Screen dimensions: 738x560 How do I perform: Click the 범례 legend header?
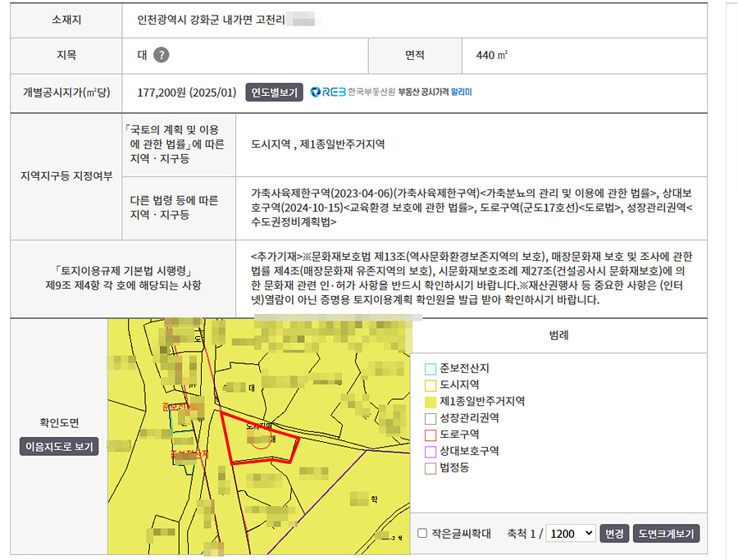point(559,335)
